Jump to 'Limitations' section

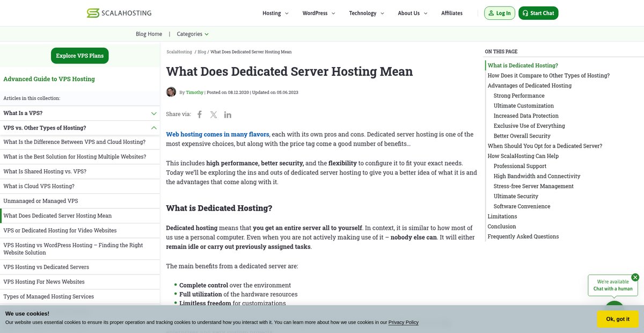click(502, 216)
